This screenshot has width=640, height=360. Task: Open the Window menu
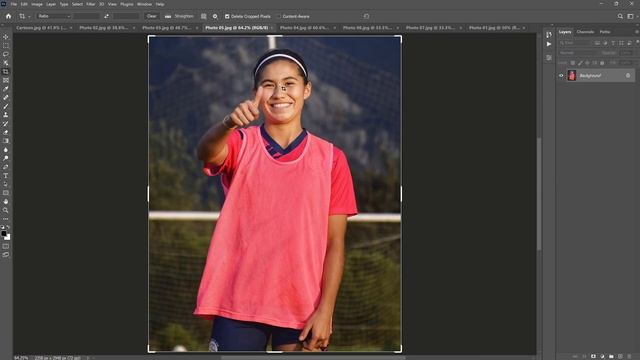(144, 4)
